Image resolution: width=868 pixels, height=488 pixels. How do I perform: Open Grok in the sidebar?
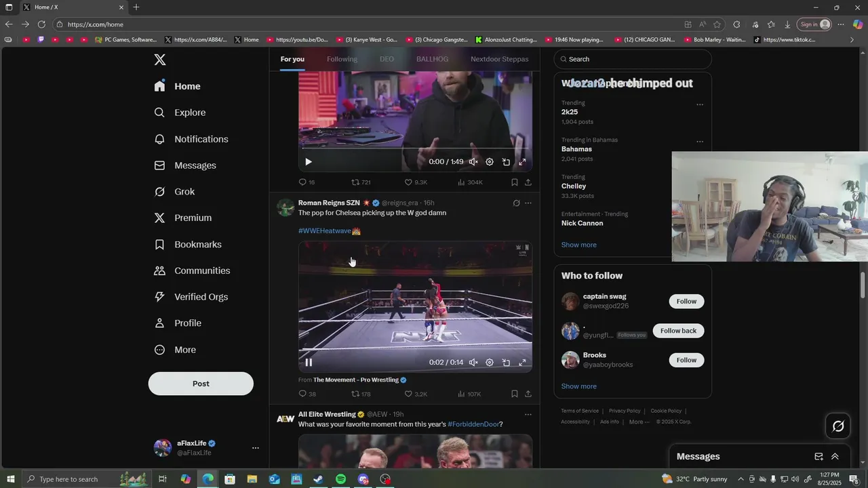pyautogui.click(x=174, y=192)
